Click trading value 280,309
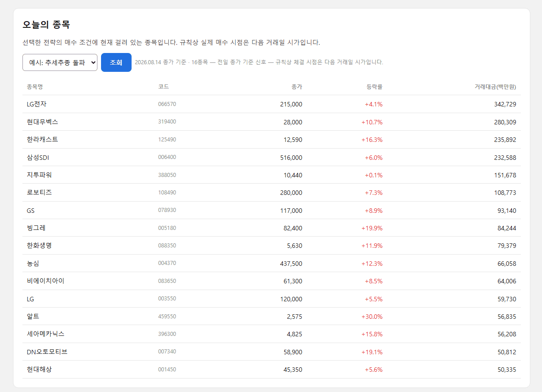 pyautogui.click(x=505, y=122)
